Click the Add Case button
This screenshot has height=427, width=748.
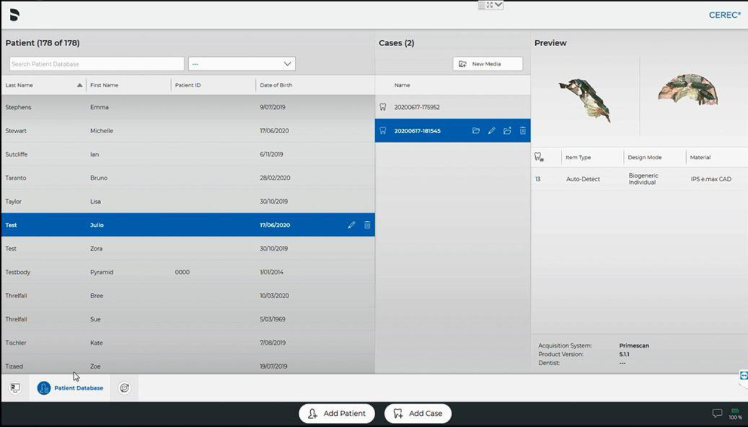[418, 413]
